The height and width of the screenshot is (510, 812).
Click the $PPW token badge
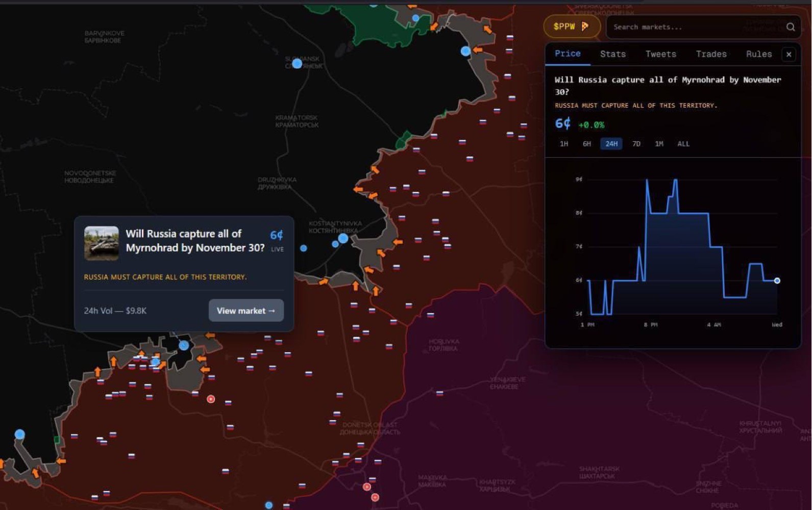tap(571, 27)
